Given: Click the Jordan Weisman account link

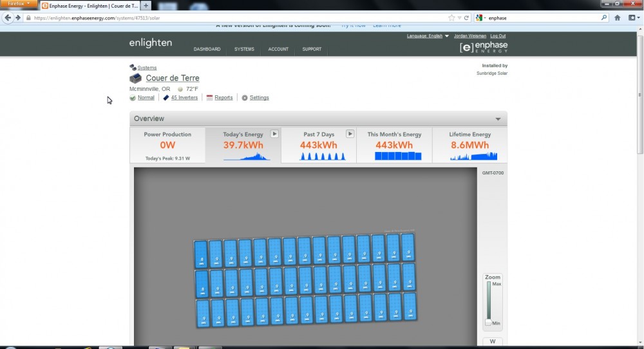Looking at the screenshot, I should click(470, 36).
